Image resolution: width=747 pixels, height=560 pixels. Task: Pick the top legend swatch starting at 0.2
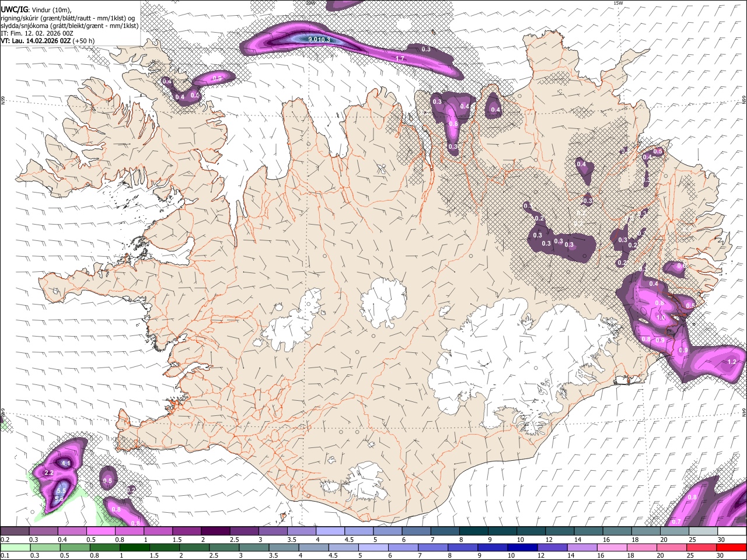[x=15, y=531]
